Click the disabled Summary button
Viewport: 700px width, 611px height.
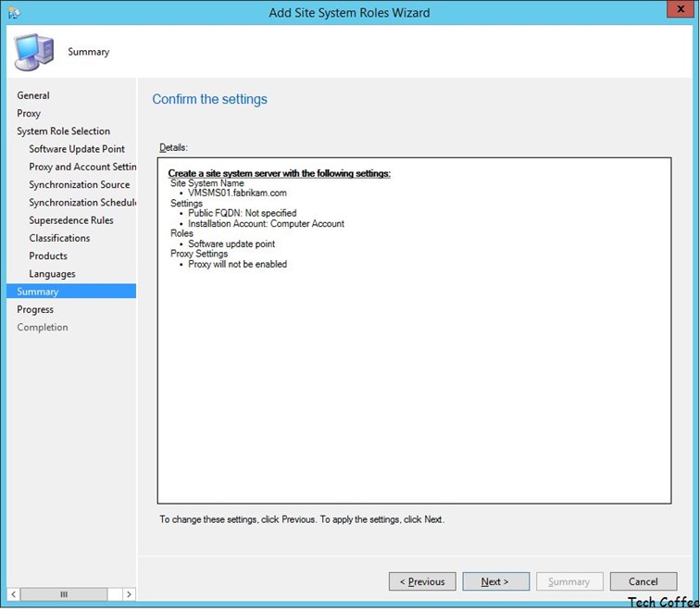(x=569, y=581)
